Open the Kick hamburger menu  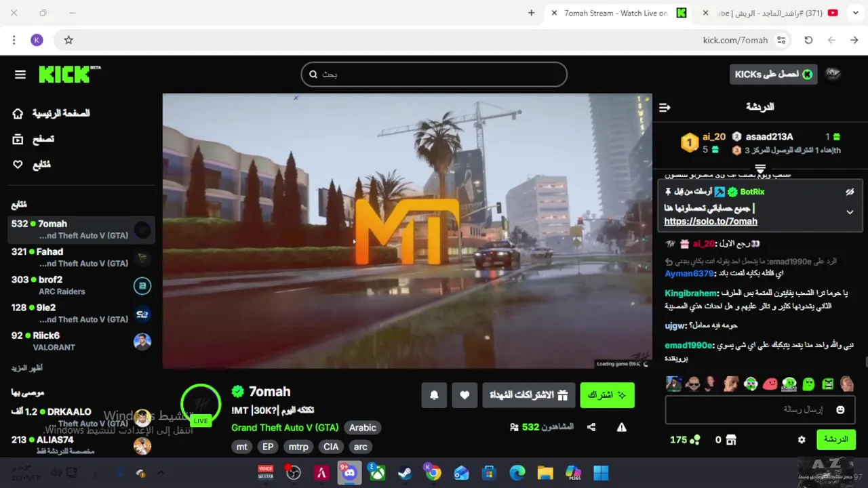[x=20, y=75]
